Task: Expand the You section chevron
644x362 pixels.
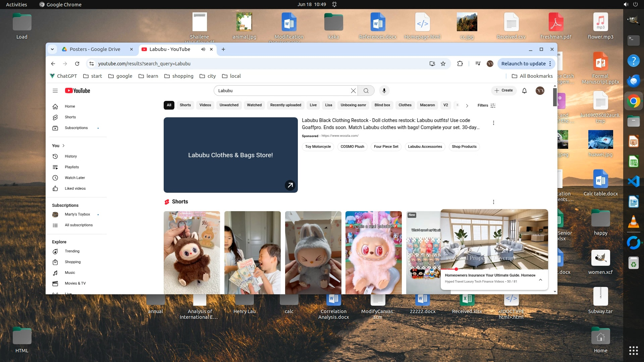Action: coord(63,145)
